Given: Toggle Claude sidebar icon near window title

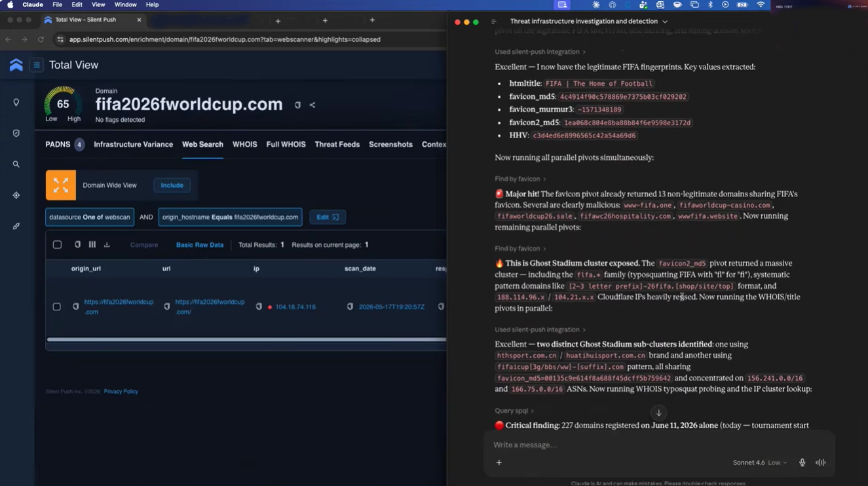Looking at the screenshot, I should 493,22.
